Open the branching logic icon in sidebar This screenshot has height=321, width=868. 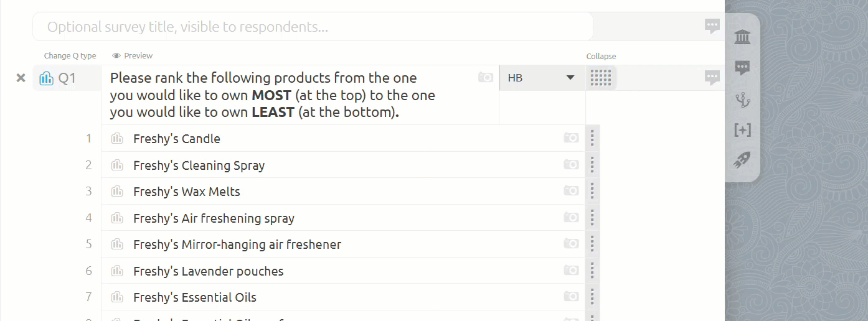pos(742,99)
